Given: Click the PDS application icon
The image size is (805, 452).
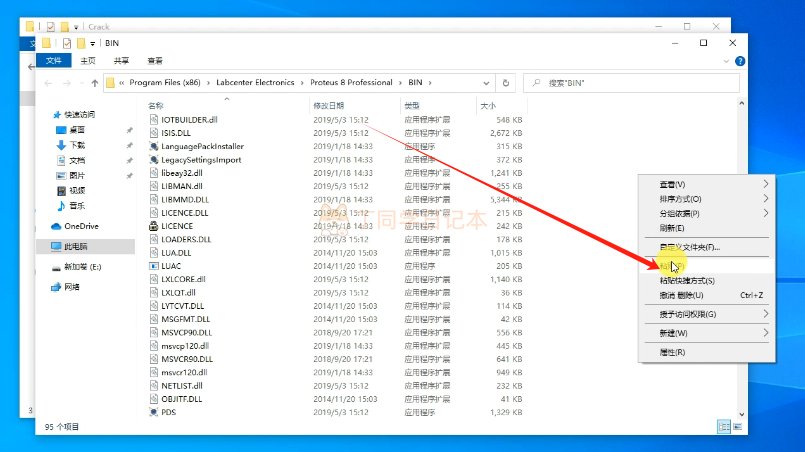Looking at the screenshot, I should [153, 412].
